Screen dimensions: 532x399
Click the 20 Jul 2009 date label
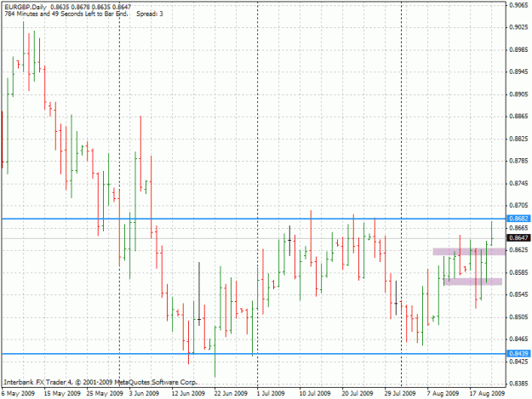(358, 394)
